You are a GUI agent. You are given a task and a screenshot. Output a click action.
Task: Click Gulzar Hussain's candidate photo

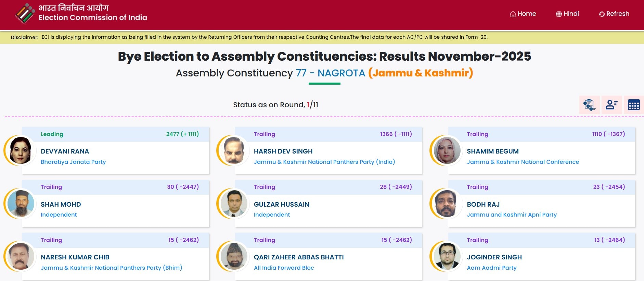(234, 204)
